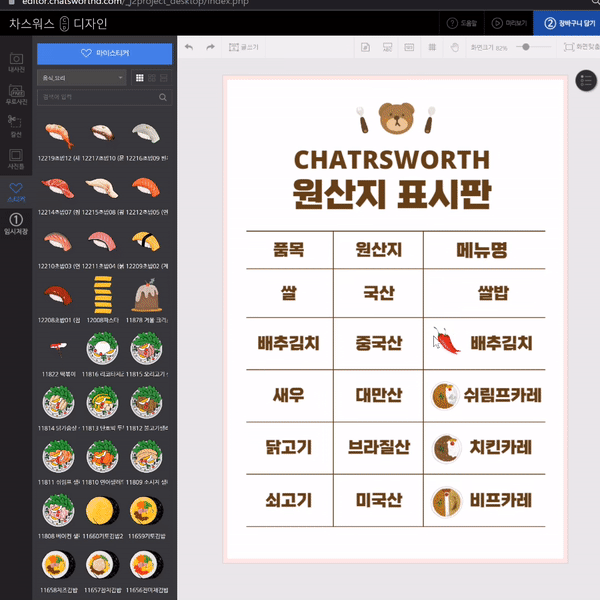The height and width of the screenshot is (600, 600).
Task: Select the yellow pasta sticker 12008
Action: pos(103,295)
